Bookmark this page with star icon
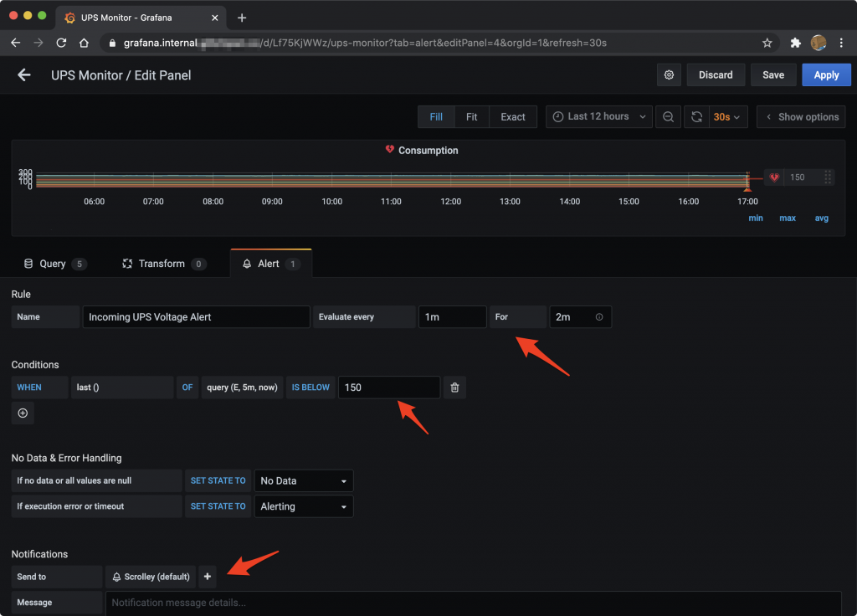 coord(767,43)
